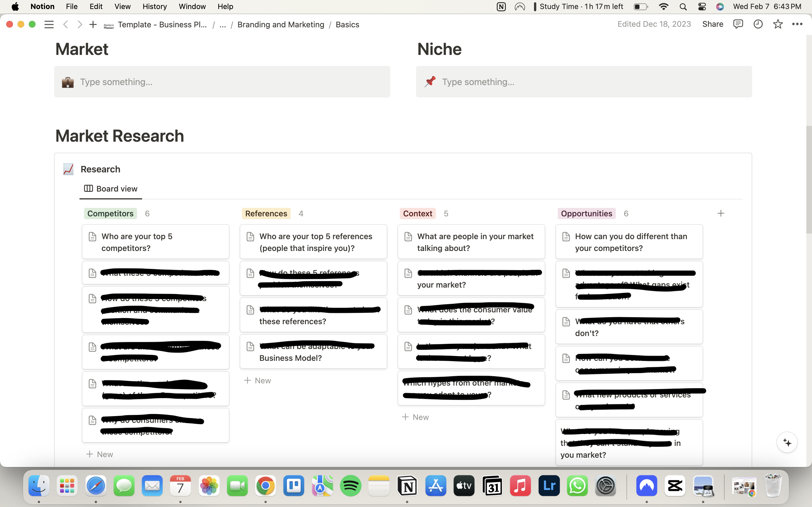The image size is (812, 507).
Task: Click the Share button
Action: click(713, 24)
